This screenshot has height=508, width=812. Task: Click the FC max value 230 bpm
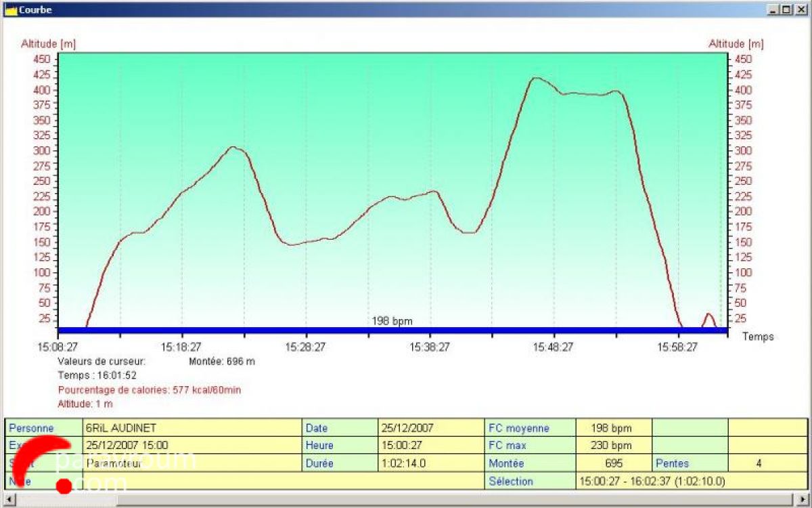coord(613,446)
